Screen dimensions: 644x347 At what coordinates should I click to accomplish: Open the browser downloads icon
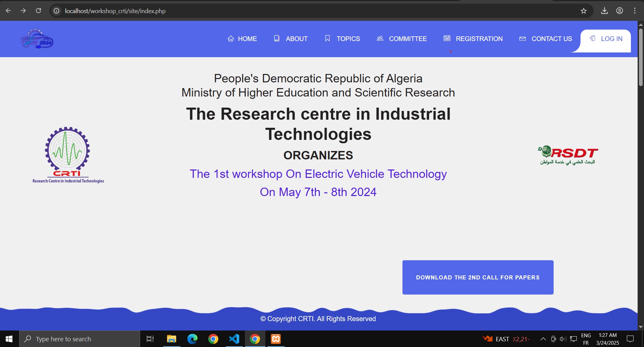[x=604, y=11]
